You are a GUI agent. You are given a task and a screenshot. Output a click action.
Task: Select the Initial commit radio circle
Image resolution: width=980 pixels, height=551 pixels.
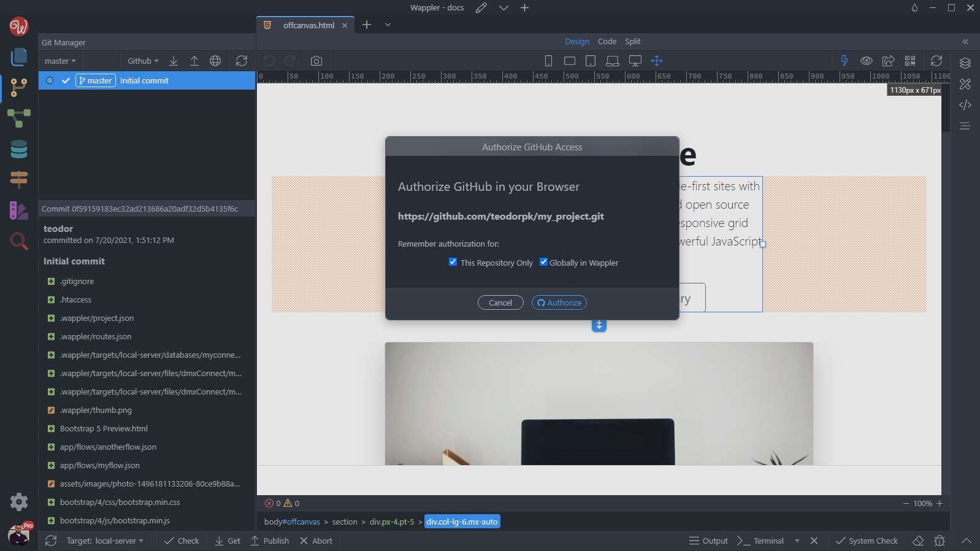click(50, 80)
